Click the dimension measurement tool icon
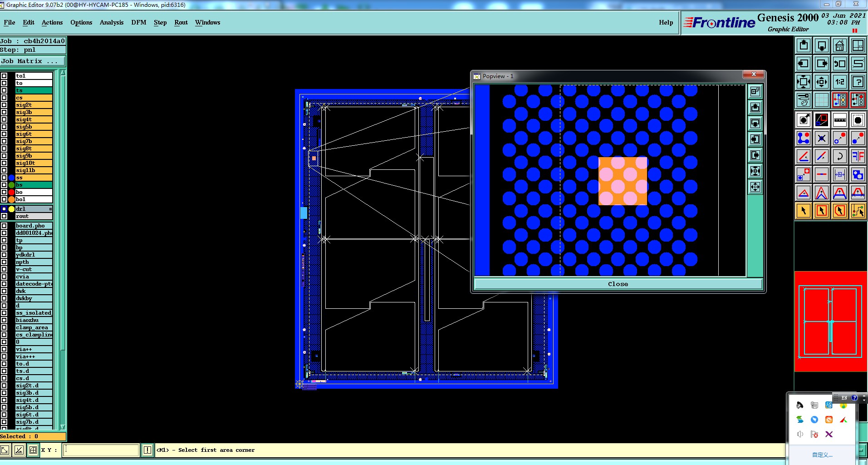The height and width of the screenshot is (465, 868). [x=840, y=174]
